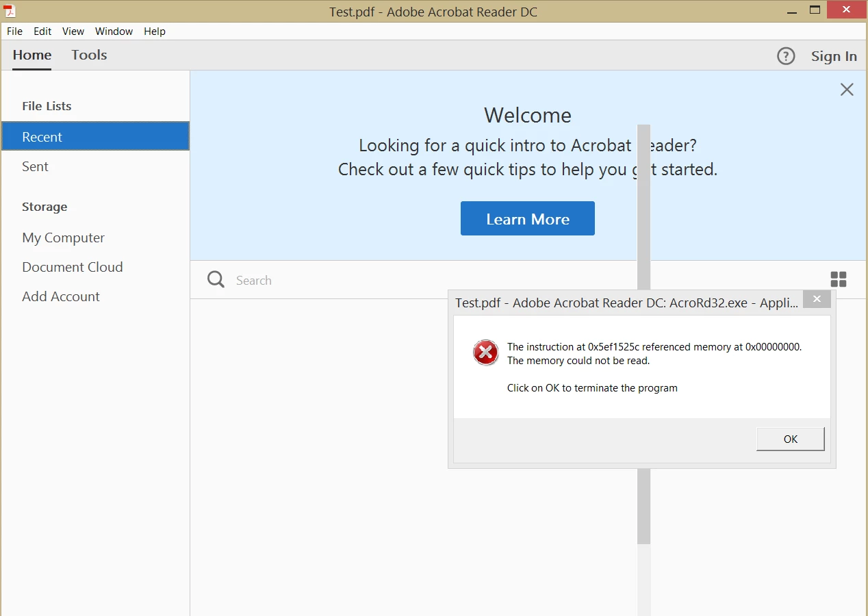Open the Window menu

point(114,31)
